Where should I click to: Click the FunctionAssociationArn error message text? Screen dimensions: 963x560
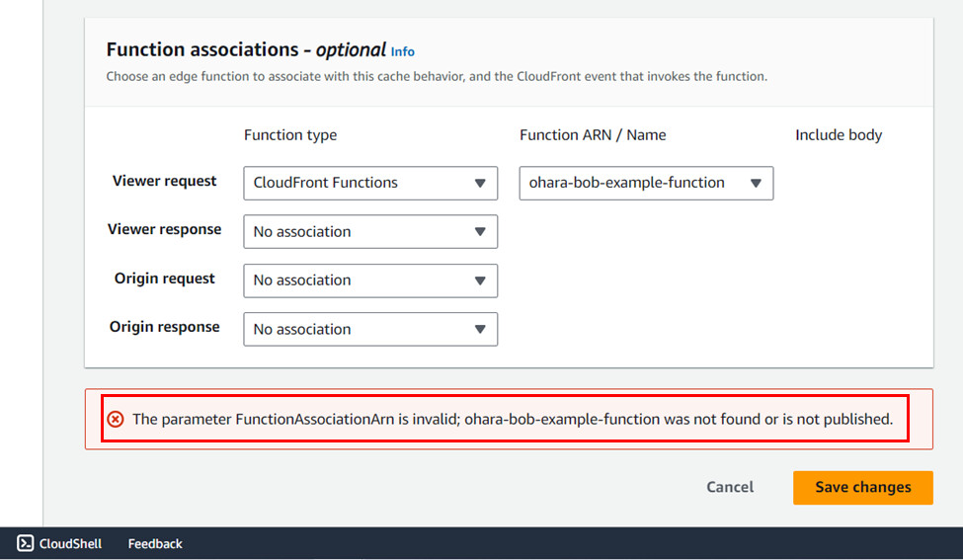512,419
